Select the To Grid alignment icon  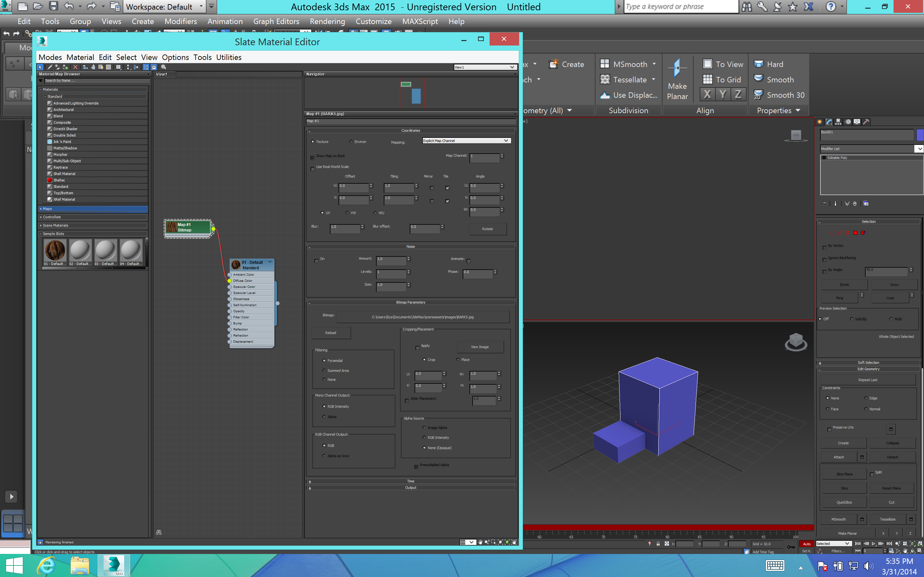708,79
